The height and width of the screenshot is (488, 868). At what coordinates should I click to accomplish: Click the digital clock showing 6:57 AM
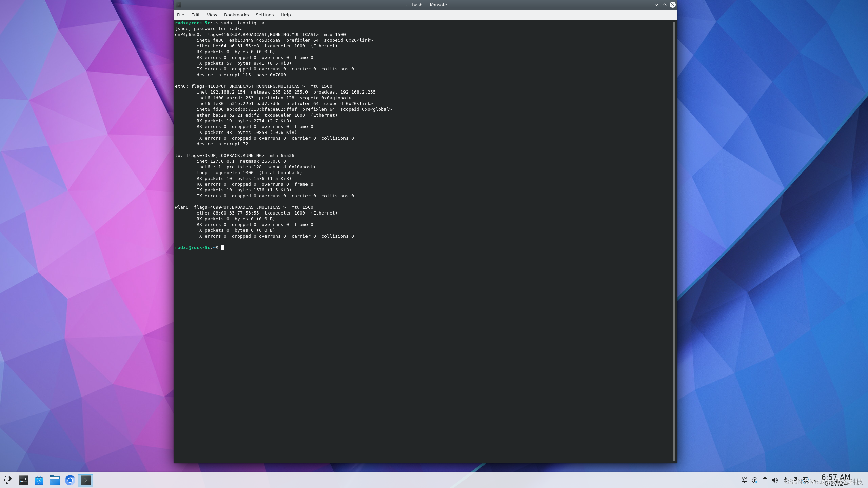835,478
